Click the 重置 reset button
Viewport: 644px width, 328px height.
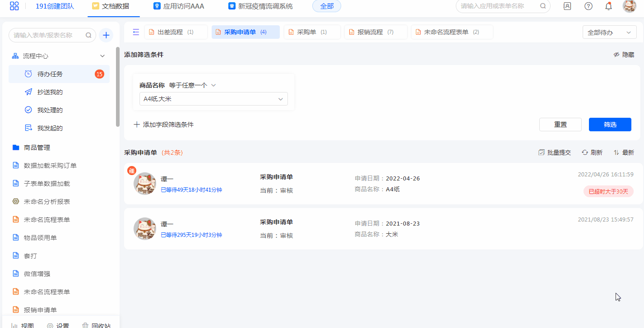coord(560,125)
